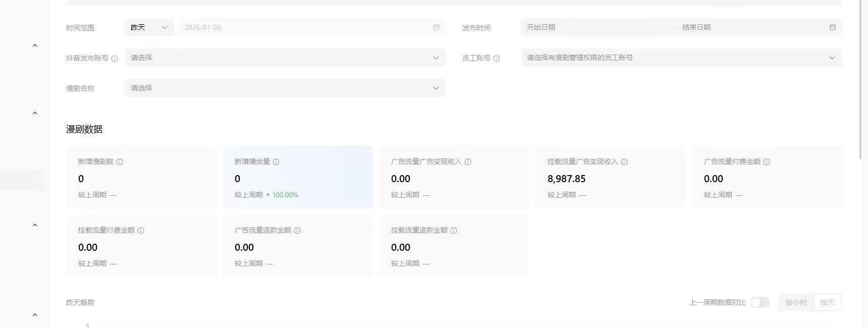Viewport: 868px width, 328px height.
Task: Click the 结束日期 end date field
Action: point(752,27)
